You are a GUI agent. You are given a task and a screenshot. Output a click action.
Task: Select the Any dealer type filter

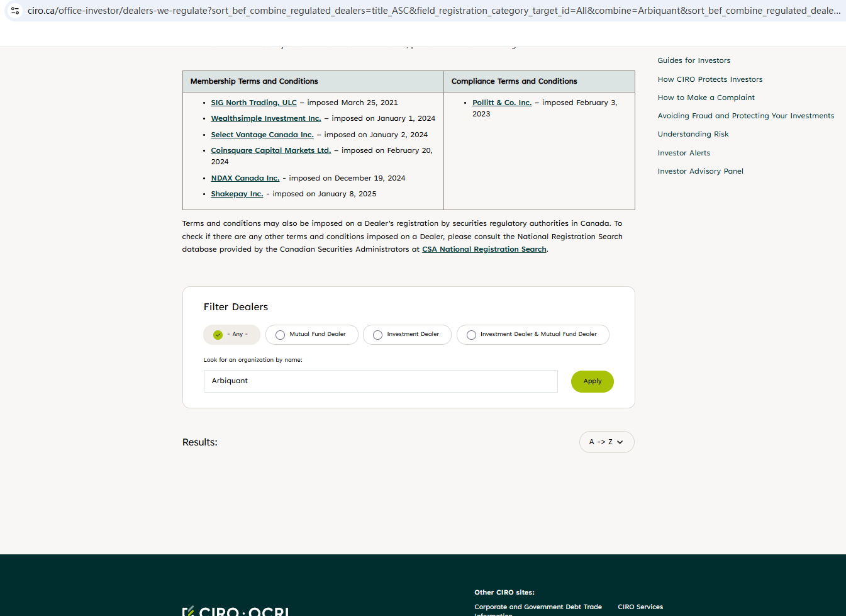231,335
